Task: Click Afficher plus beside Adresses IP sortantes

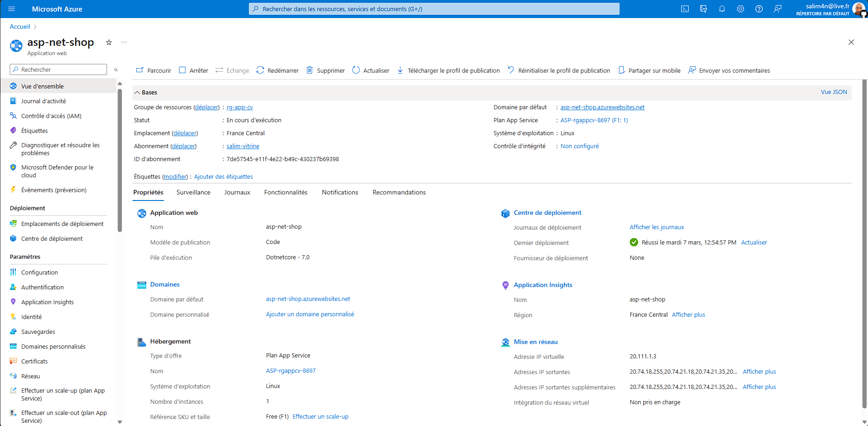Action: (x=759, y=371)
